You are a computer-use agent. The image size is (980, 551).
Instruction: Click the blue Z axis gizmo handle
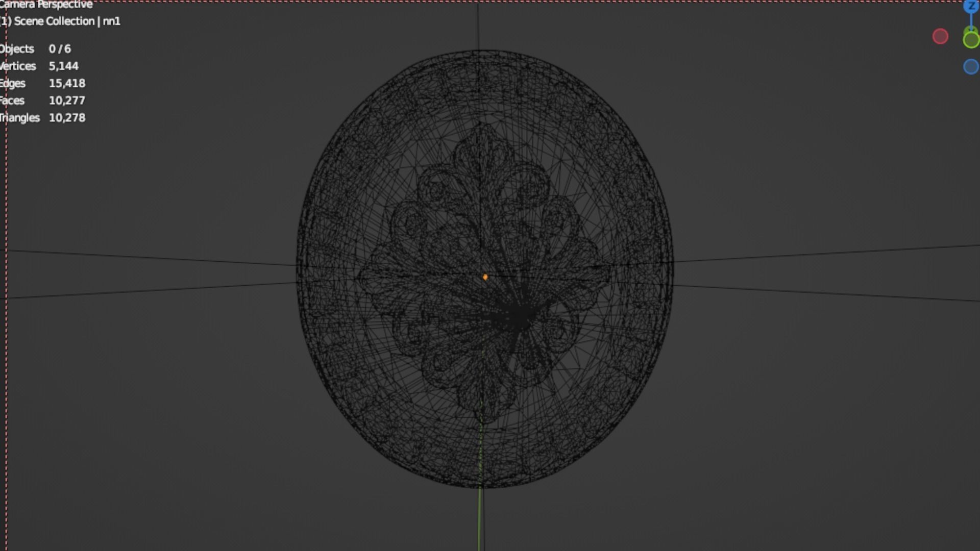(x=971, y=6)
